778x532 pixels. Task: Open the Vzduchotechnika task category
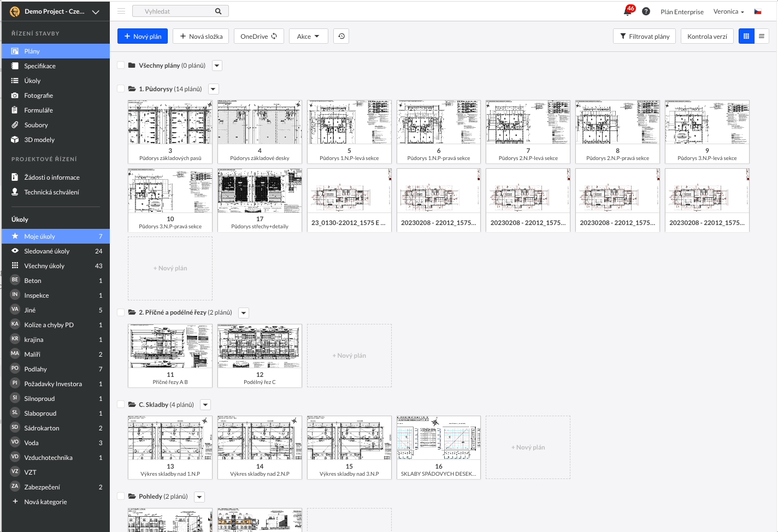click(56, 457)
